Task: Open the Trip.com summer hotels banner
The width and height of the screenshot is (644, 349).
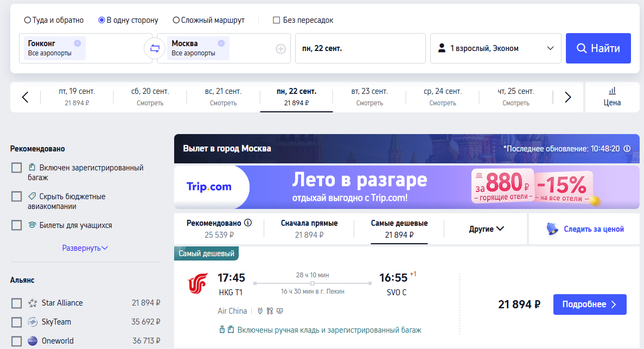Action: pos(406,187)
